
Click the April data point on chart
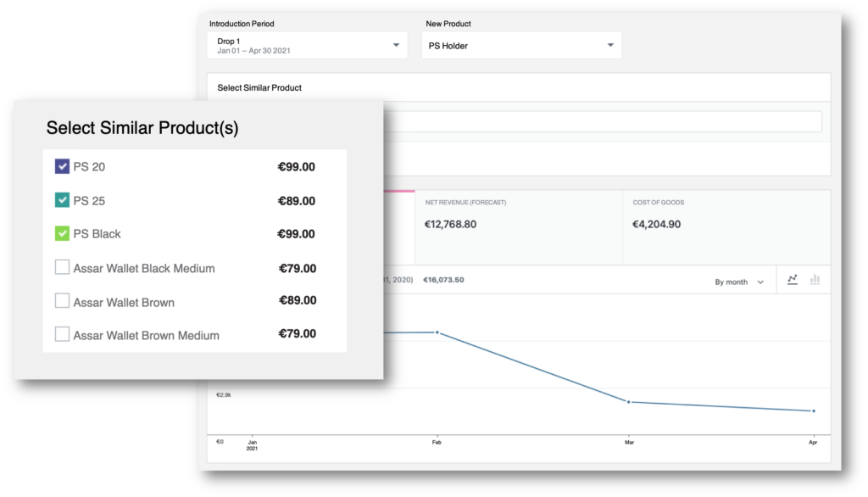(813, 411)
